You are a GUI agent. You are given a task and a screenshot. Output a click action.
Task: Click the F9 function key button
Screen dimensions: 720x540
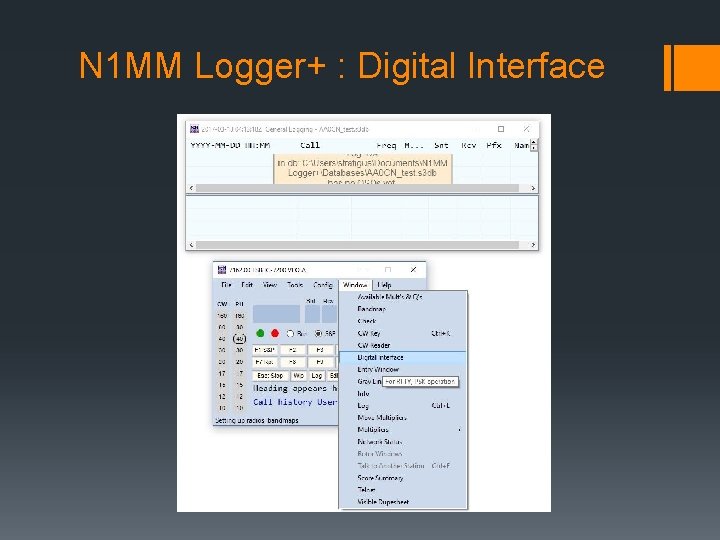(320, 362)
